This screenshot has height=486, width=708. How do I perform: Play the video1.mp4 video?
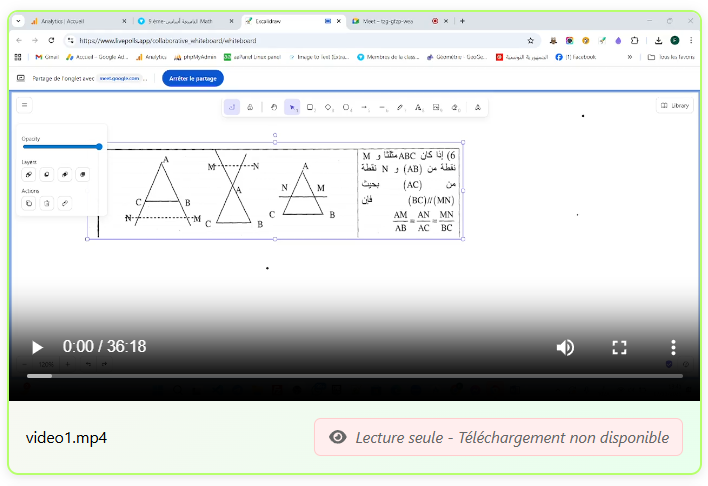click(37, 347)
